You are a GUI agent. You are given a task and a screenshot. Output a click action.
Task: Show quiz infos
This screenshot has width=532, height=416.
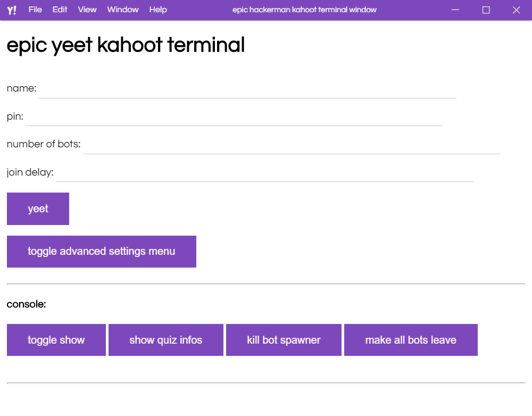pyautogui.click(x=166, y=340)
